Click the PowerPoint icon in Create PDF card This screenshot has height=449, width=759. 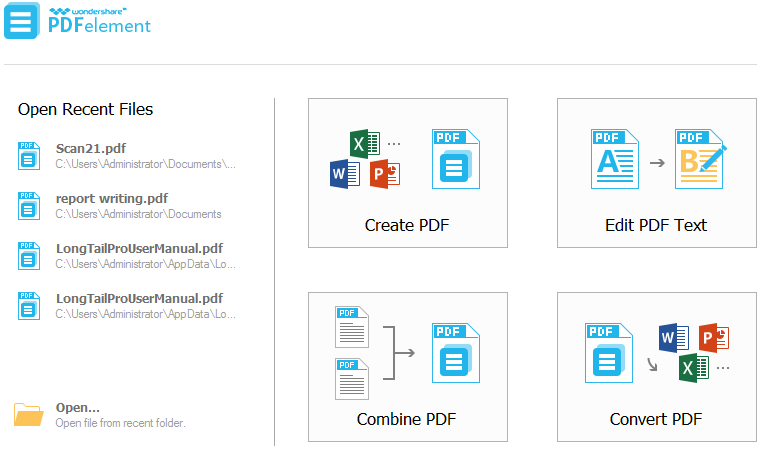coord(385,173)
